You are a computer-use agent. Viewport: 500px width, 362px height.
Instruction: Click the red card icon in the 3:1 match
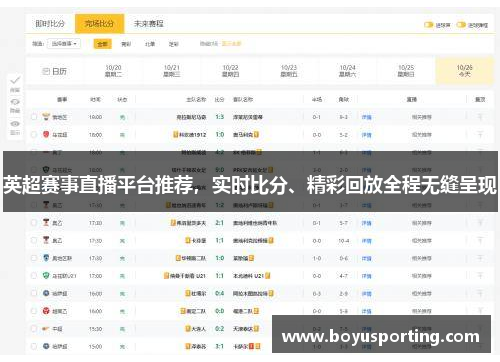(x=251, y=346)
